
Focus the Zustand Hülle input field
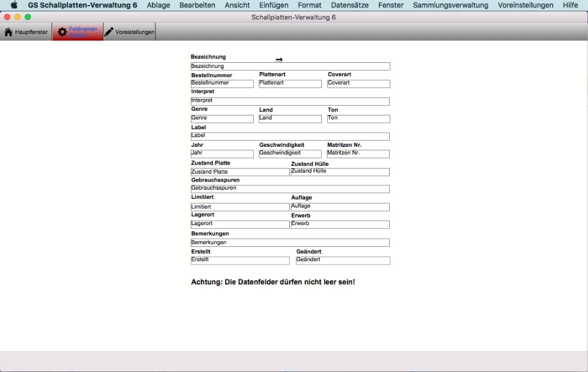click(x=340, y=171)
